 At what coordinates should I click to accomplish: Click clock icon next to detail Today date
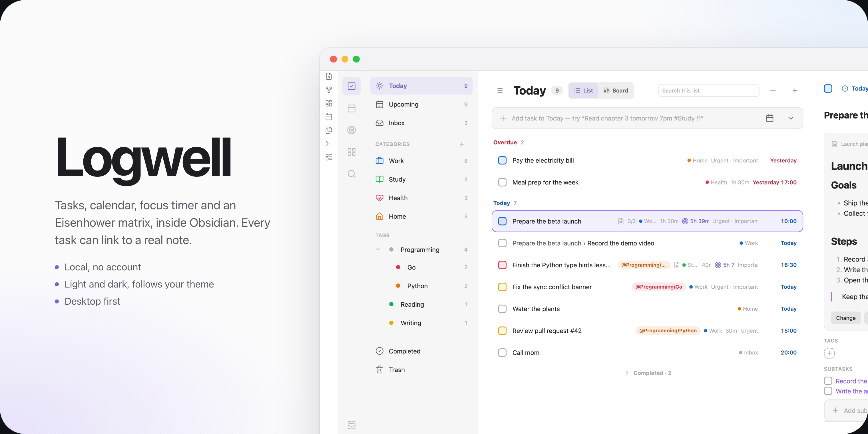(x=845, y=89)
